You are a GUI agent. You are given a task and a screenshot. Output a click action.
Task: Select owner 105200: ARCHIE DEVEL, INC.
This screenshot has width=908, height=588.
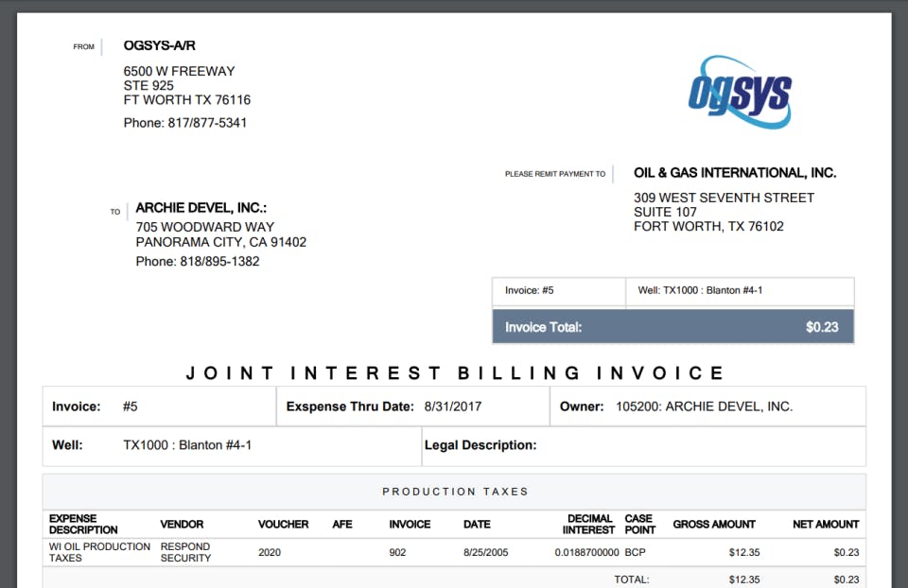coord(704,406)
